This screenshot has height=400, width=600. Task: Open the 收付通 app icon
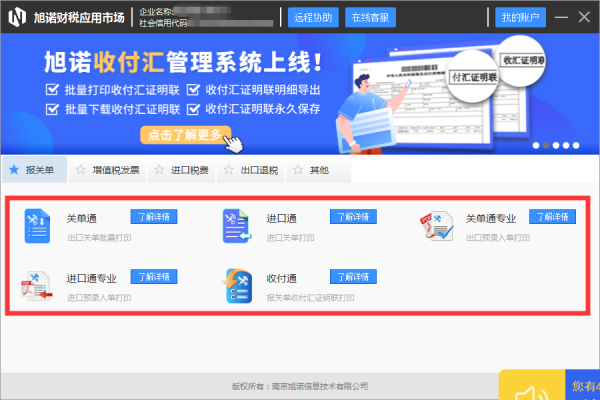pyautogui.click(x=238, y=286)
